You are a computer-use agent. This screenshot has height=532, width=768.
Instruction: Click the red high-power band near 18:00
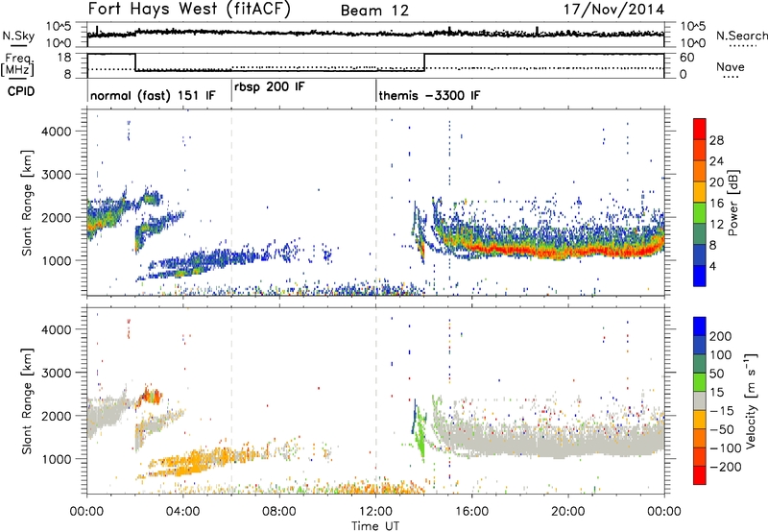(x=520, y=250)
